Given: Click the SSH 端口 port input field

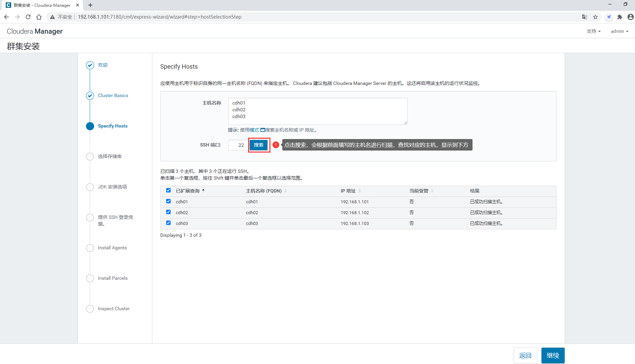Looking at the screenshot, I should point(238,145).
